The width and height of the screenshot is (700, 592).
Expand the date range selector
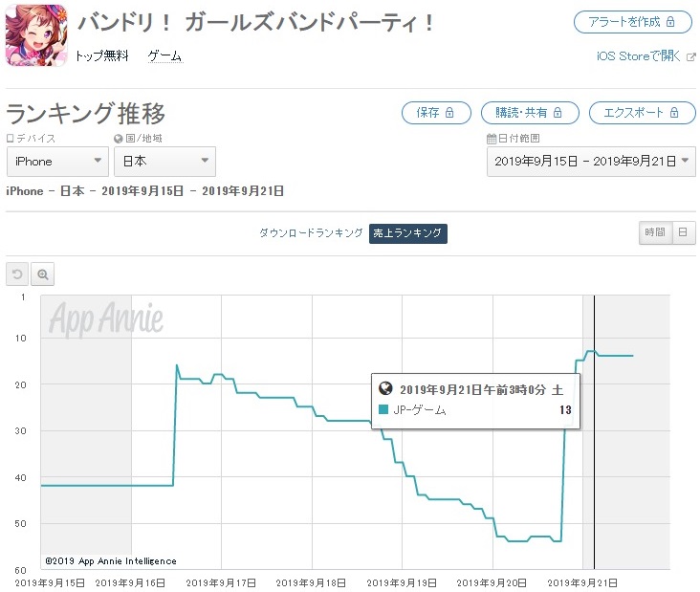(591, 162)
